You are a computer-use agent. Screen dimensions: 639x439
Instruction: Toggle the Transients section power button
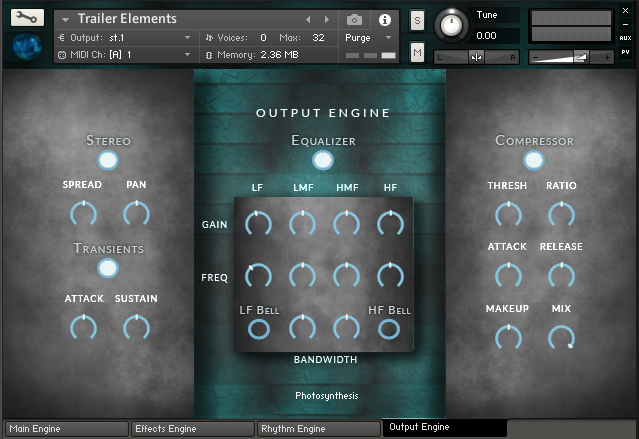point(108,269)
